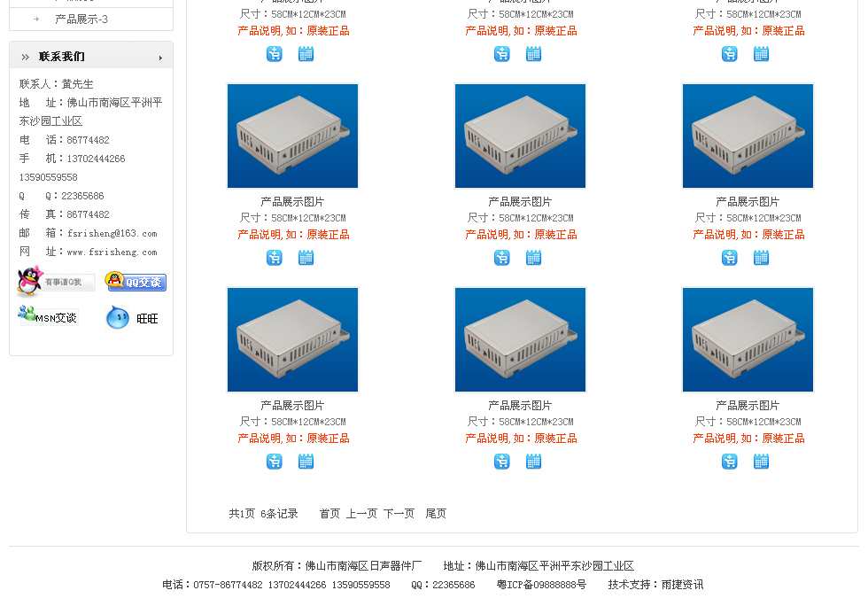Go to 上一页 in pagination
This screenshot has height=606, width=868.
coord(361,514)
